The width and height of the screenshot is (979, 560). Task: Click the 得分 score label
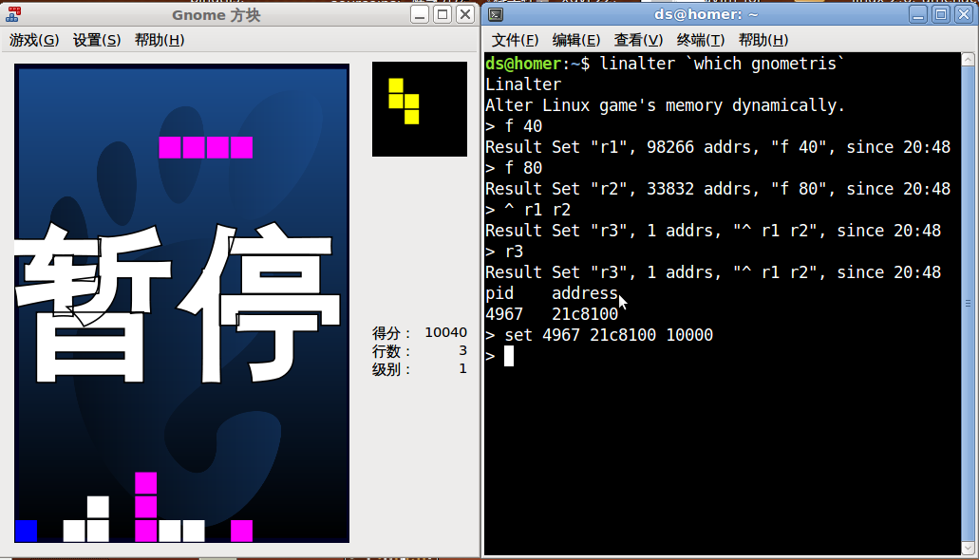[393, 333]
